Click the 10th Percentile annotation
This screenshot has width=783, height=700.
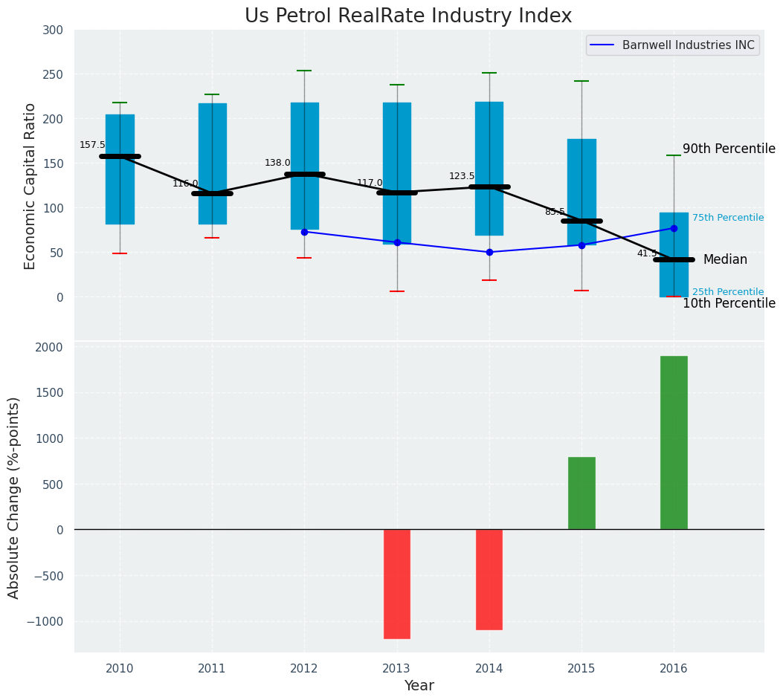pyautogui.click(x=729, y=303)
